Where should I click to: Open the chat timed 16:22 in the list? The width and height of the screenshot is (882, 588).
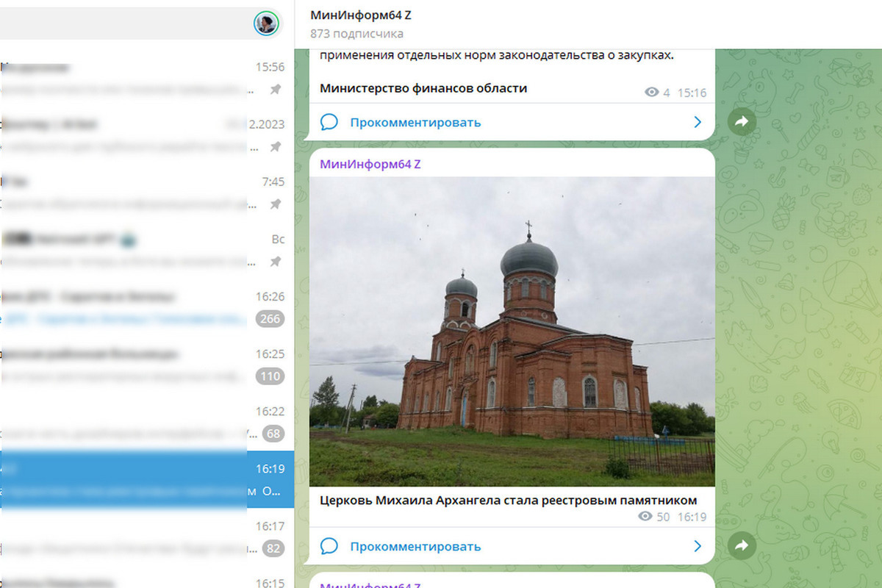pyautogui.click(x=147, y=422)
